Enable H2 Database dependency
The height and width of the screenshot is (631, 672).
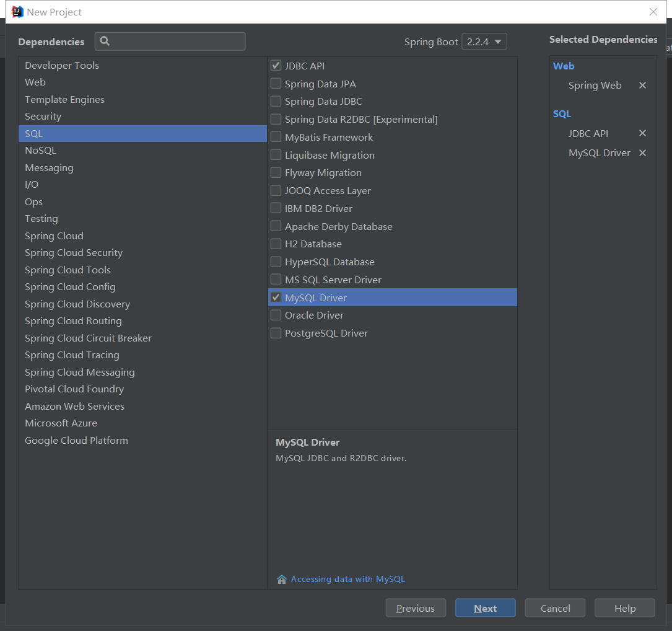(x=276, y=244)
